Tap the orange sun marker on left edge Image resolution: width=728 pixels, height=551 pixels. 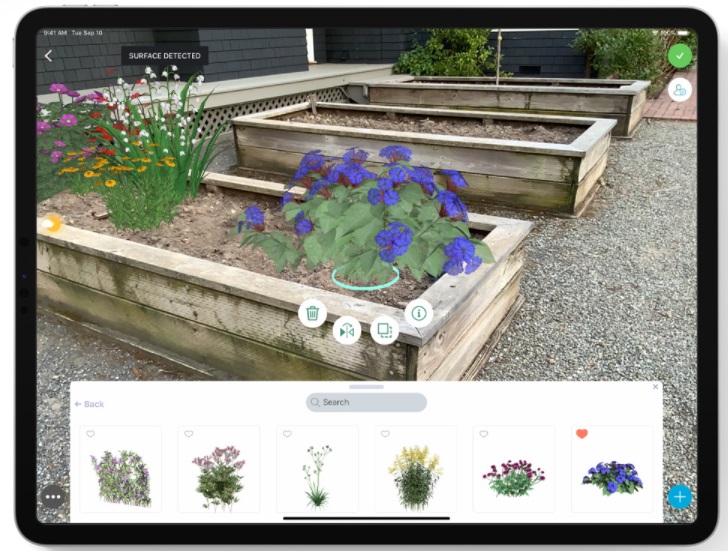[x=51, y=224]
